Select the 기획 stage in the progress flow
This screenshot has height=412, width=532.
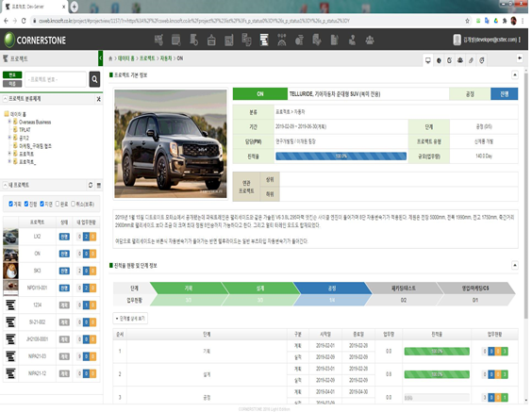pos(189,288)
